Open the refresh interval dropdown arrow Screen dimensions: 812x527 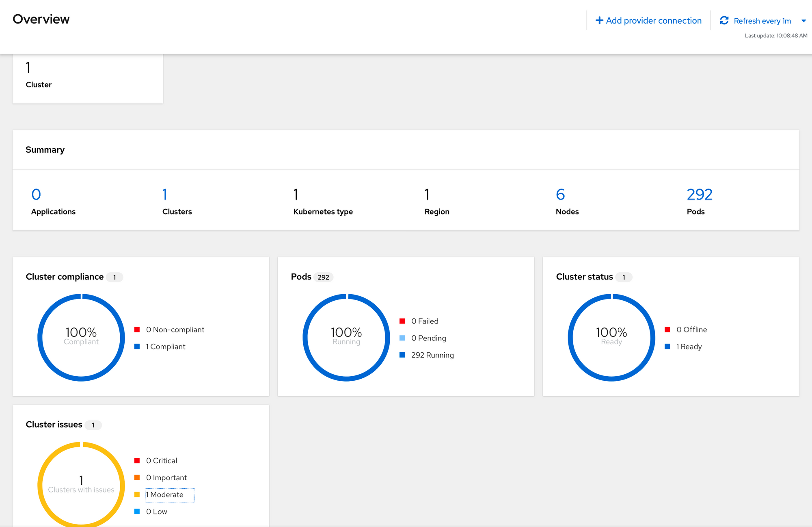pos(803,21)
